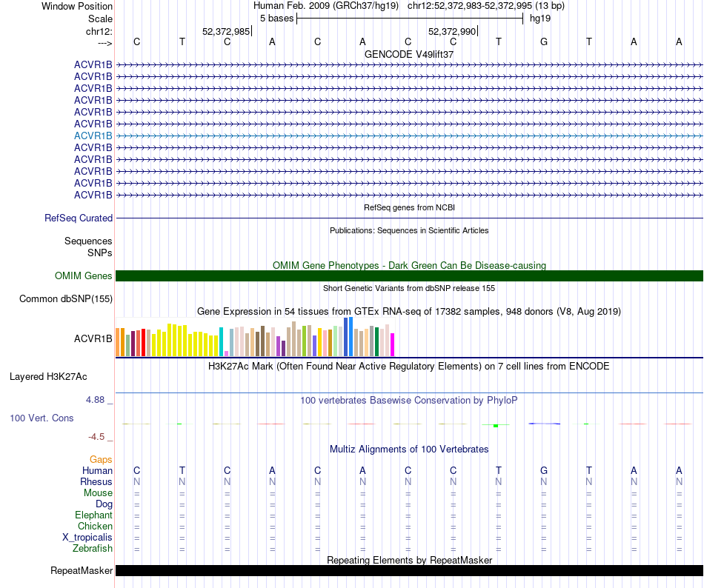
Task: Click the black RepeatMasker bar
Action: (x=409, y=570)
